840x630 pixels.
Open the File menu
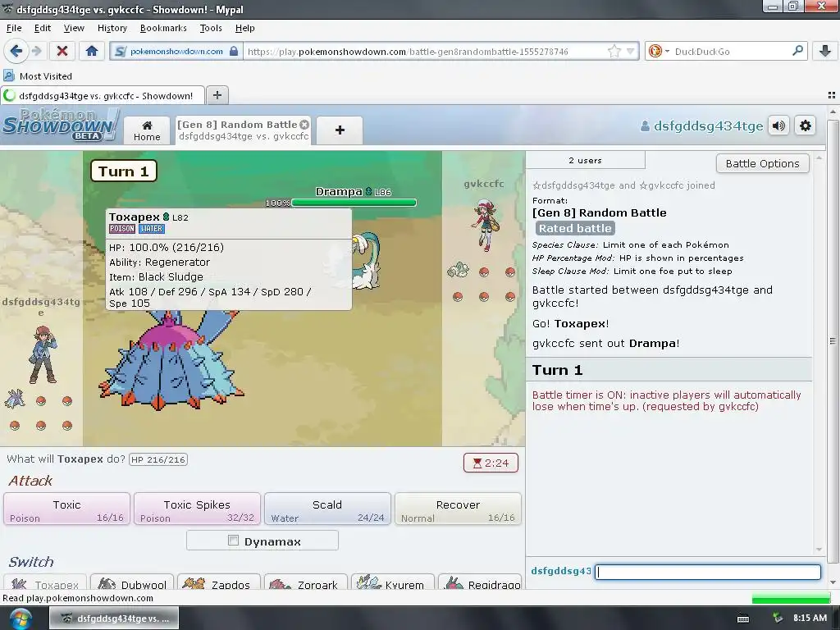14,28
